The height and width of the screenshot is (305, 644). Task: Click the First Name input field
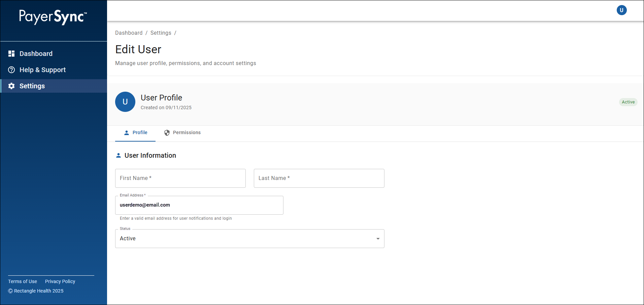(180, 178)
